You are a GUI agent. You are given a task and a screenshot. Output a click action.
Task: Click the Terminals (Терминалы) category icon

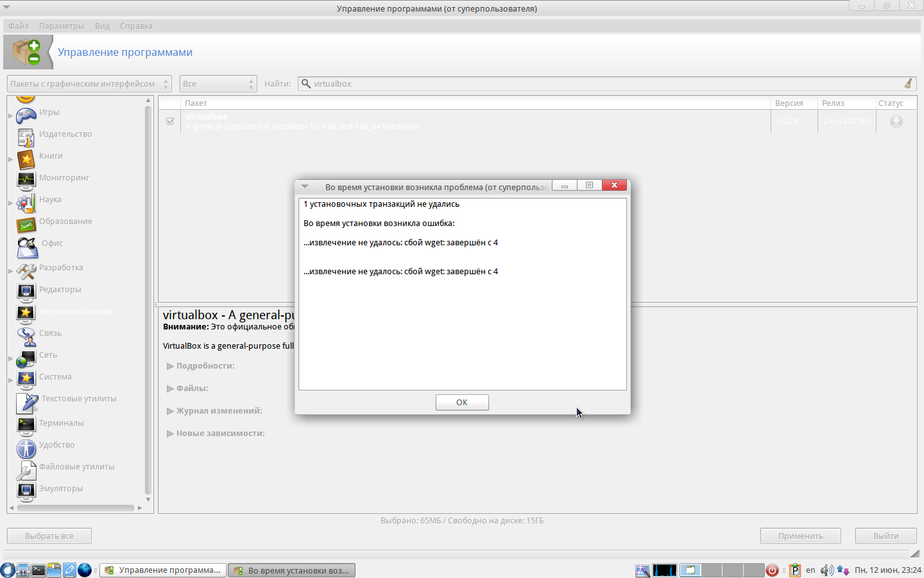tap(26, 426)
